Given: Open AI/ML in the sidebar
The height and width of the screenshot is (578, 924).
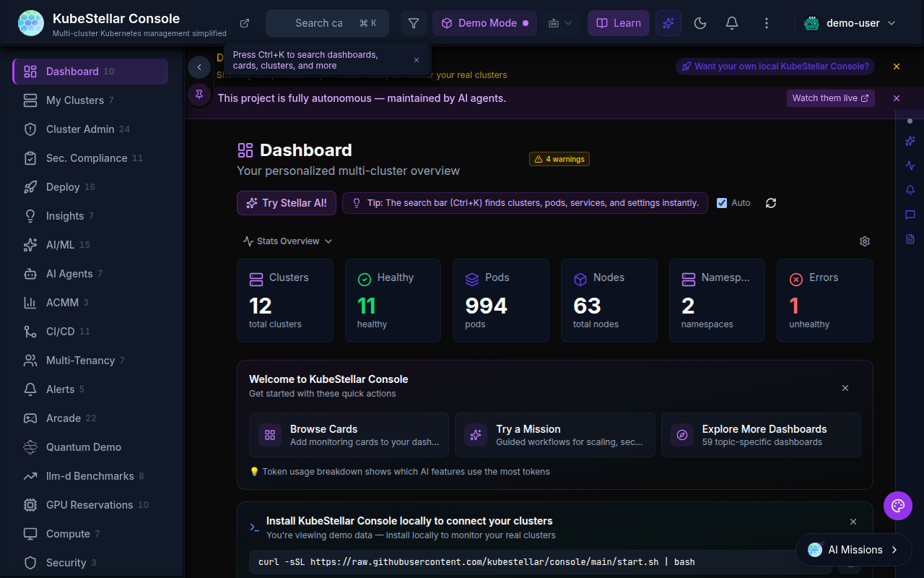Looking at the screenshot, I should click(90, 245).
